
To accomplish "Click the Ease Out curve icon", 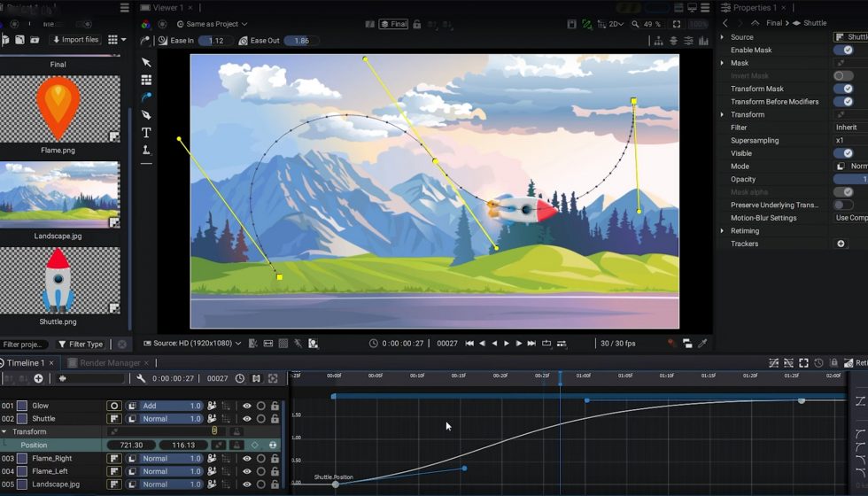I will point(243,41).
